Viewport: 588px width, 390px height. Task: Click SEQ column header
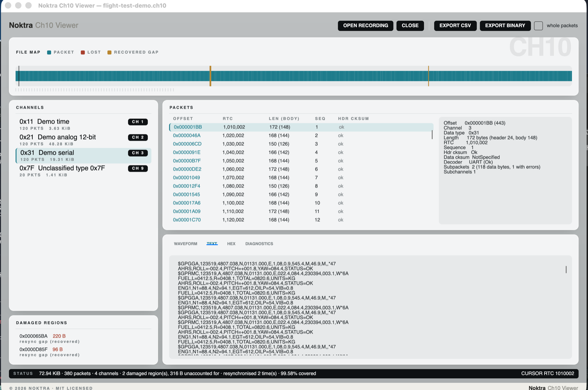point(320,118)
